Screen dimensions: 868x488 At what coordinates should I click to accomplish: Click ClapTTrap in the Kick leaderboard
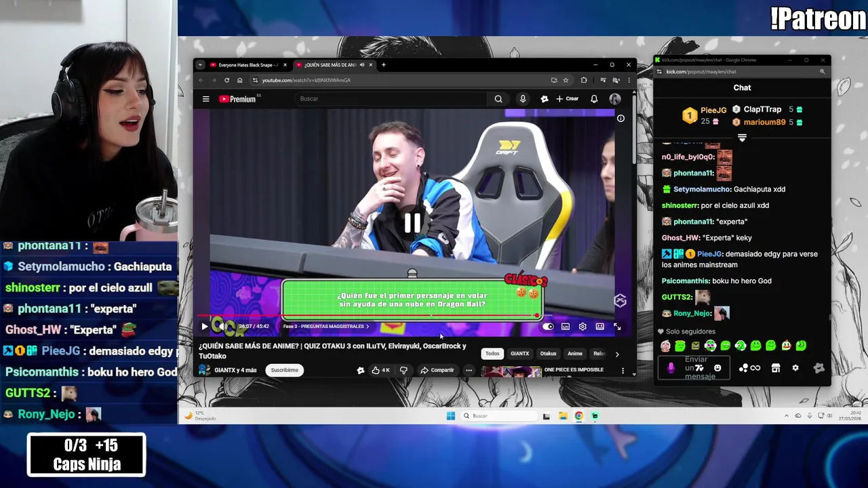click(762, 109)
